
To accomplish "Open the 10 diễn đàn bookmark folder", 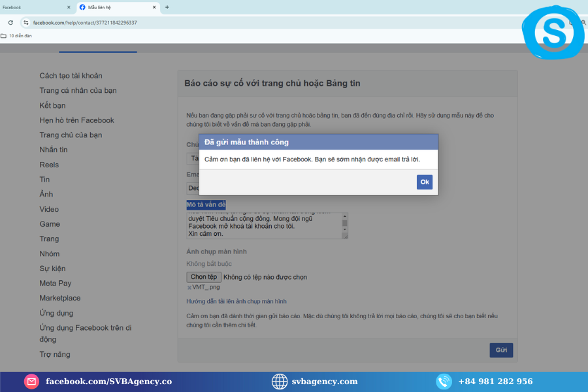I will coord(16,36).
